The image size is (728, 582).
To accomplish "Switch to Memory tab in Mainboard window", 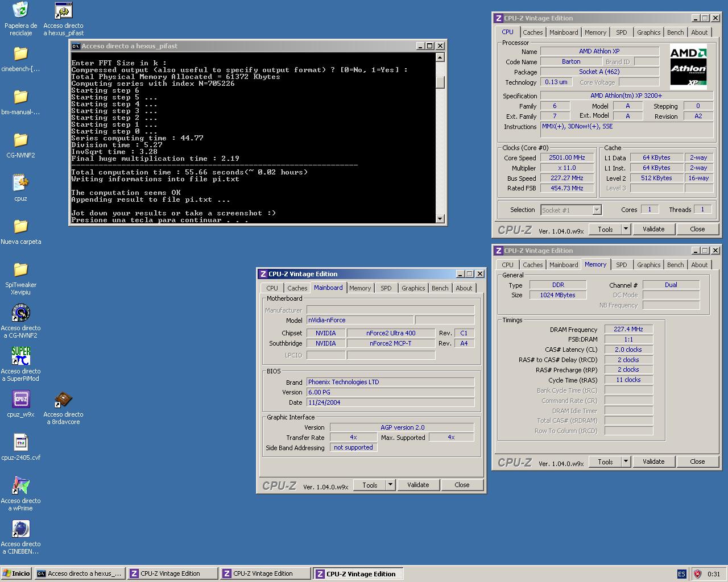I will (360, 288).
